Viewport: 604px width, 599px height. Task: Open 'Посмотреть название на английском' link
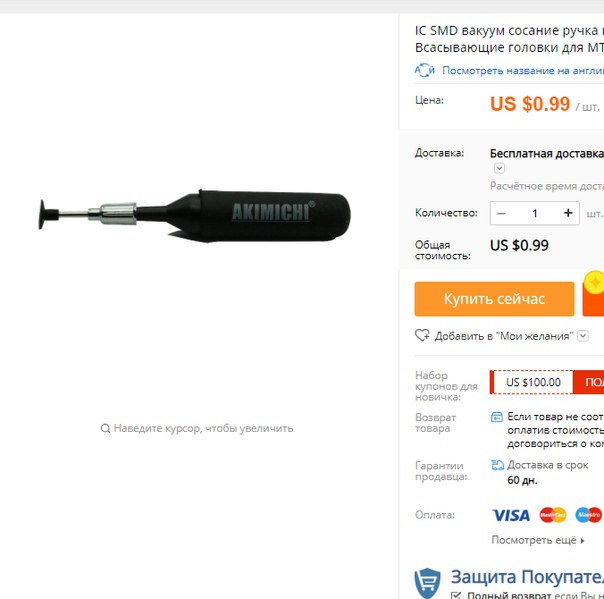(x=523, y=70)
